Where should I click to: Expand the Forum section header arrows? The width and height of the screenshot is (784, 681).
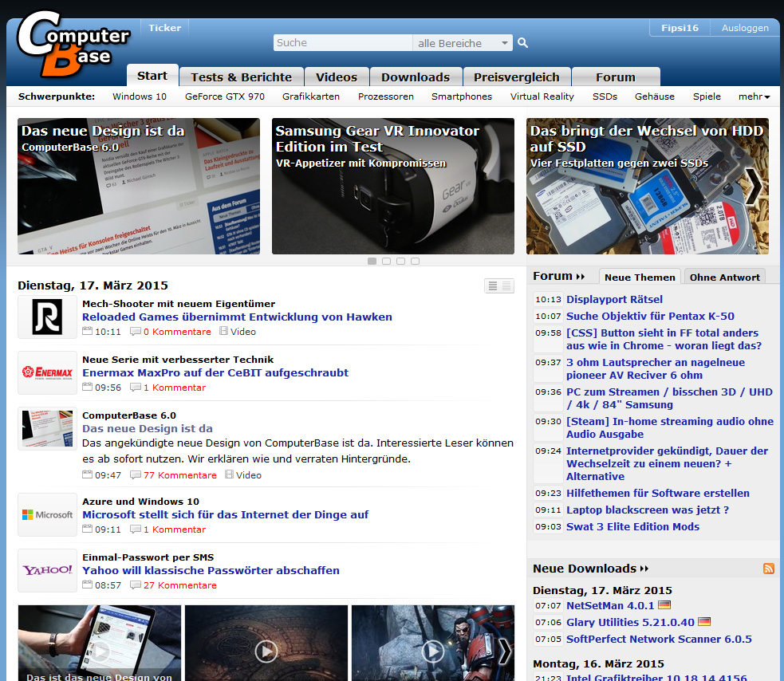581,277
